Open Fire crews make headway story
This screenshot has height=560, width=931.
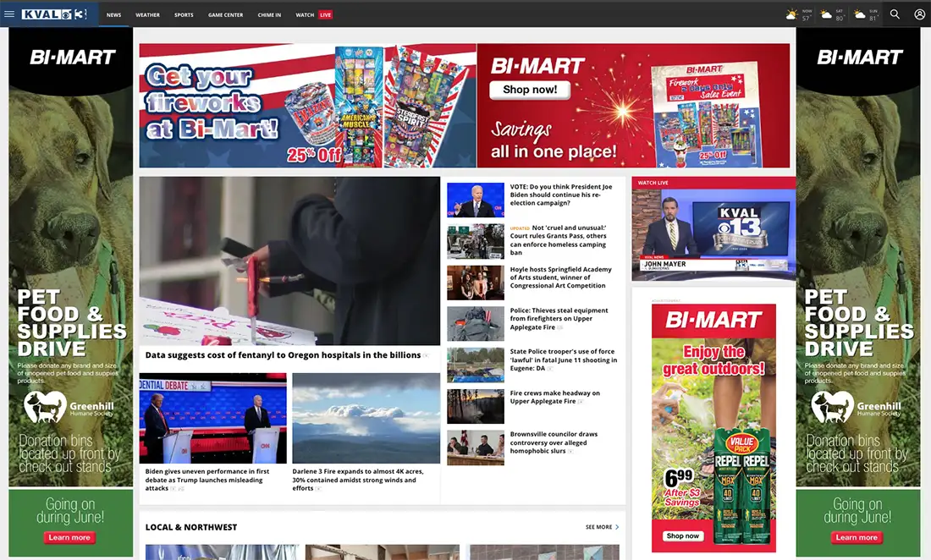(x=554, y=397)
